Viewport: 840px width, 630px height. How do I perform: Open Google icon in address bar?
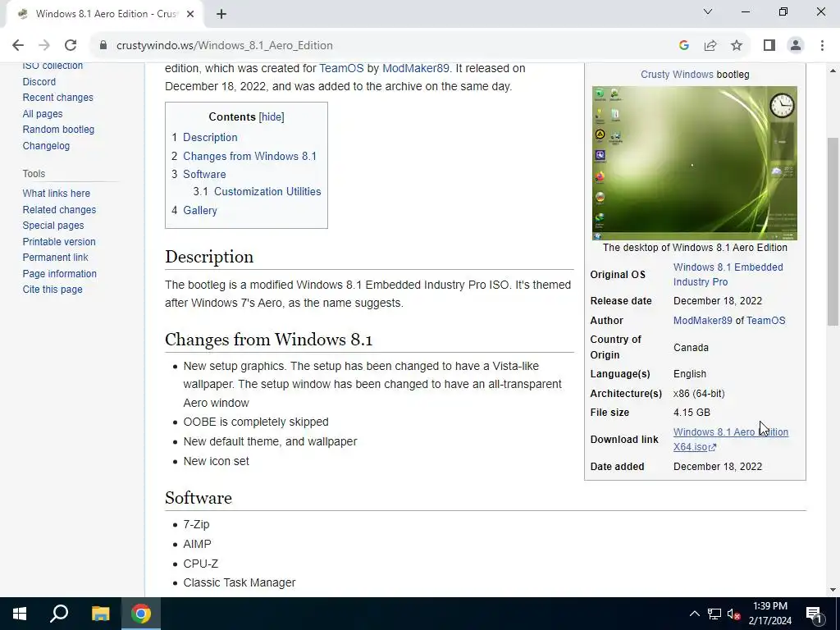coord(683,46)
